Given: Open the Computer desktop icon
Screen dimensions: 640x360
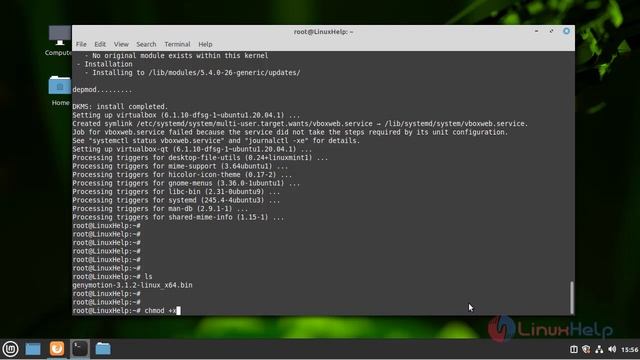Looking at the screenshot, I should 59,41.
